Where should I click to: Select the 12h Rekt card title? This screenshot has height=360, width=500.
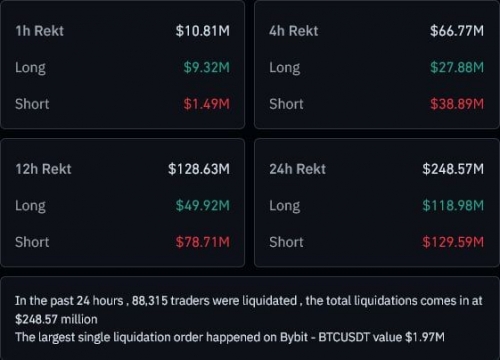pyautogui.click(x=43, y=169)
